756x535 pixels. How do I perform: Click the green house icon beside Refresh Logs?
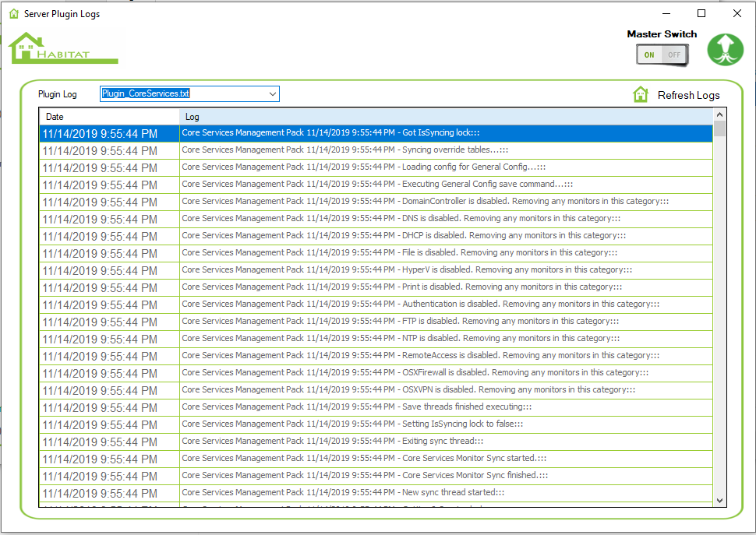click(640, 93)
